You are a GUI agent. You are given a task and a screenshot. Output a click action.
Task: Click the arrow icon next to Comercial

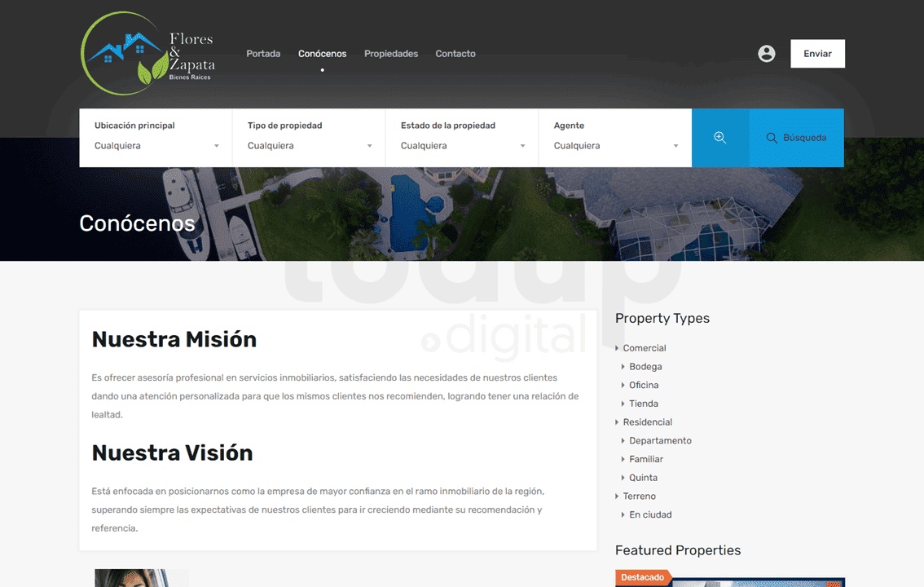[618, 347]
